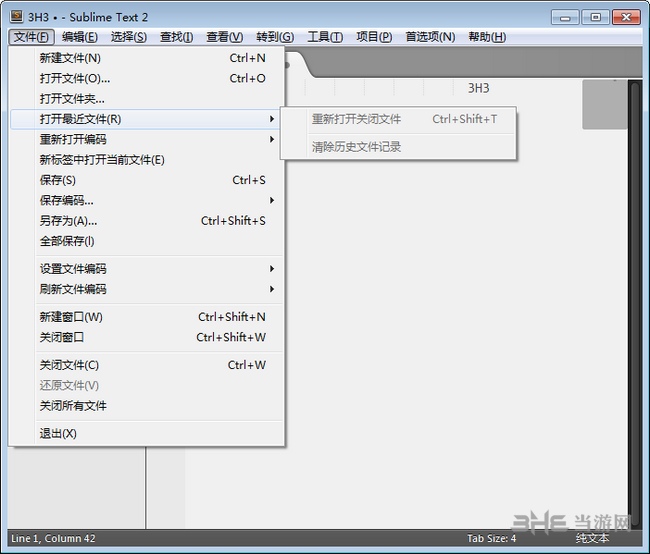Image resolution: width=650 pixels, height=554 pixels.
Task: Close the Sublime Text window
Action: coord(626,17)
